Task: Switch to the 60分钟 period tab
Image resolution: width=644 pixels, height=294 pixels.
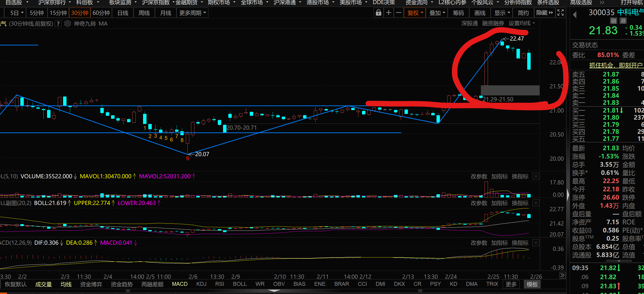Action: pyautogui.click(x=101, y=13)
